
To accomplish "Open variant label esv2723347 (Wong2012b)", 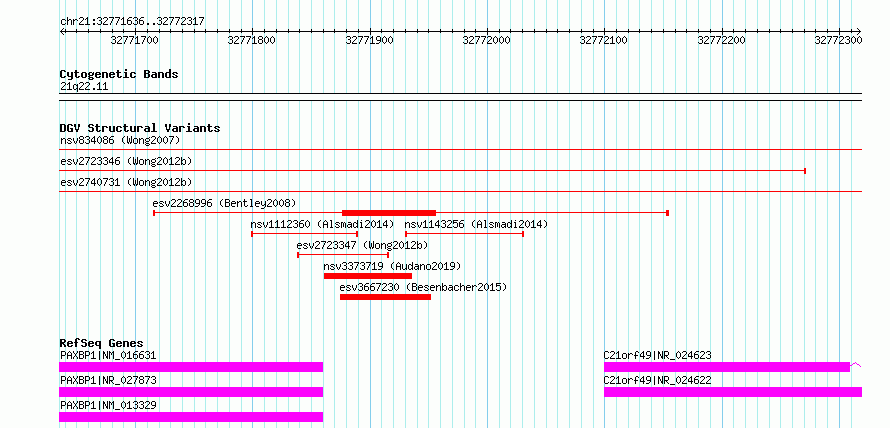I will [362, 245].
